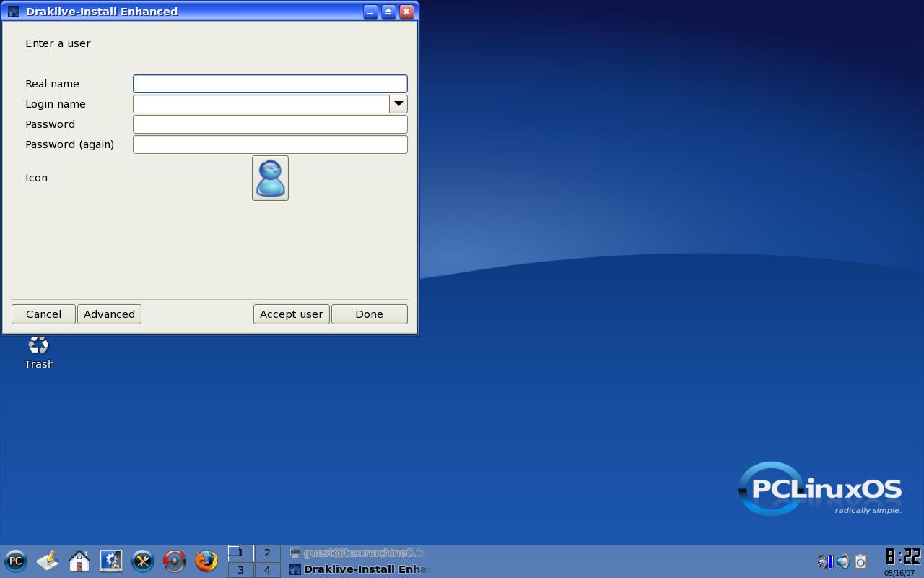This screenshot has height=578, width=924.
Task: Maximize the Draklive-Install Enhanced window
Action: tap(388, 12)
